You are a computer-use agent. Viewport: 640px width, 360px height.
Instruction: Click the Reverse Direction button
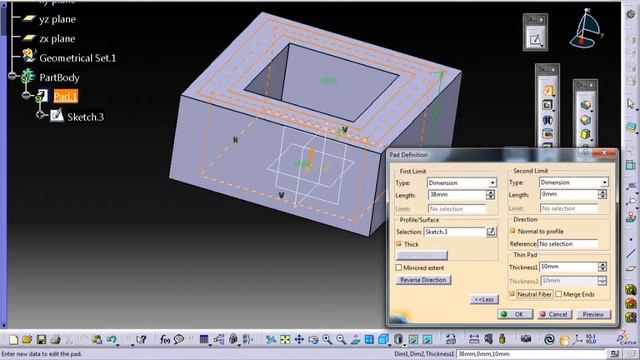click(x=423, y=280)
